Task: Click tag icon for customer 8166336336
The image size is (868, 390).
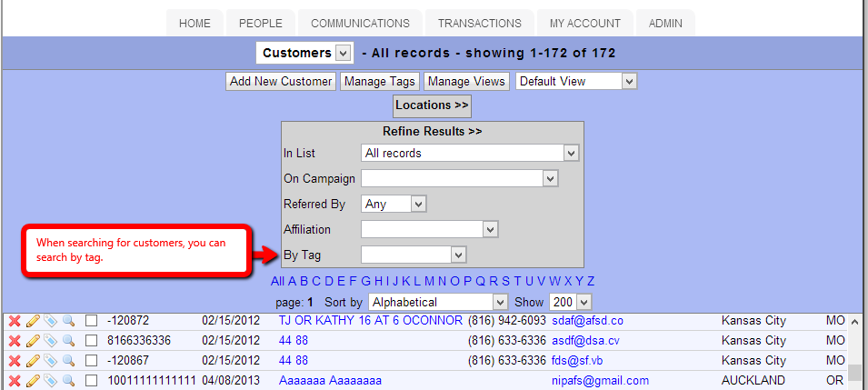Action: [x=50, y=341]
